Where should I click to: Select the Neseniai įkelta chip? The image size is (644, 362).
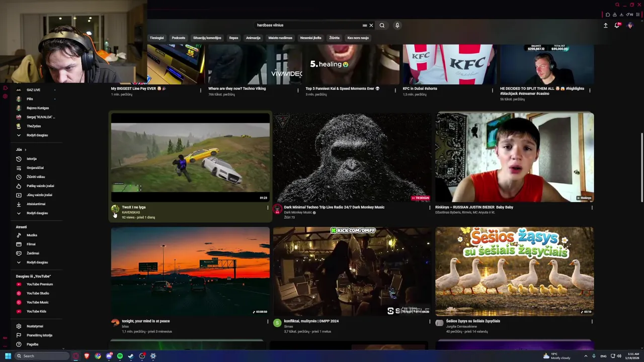point(310,38)
